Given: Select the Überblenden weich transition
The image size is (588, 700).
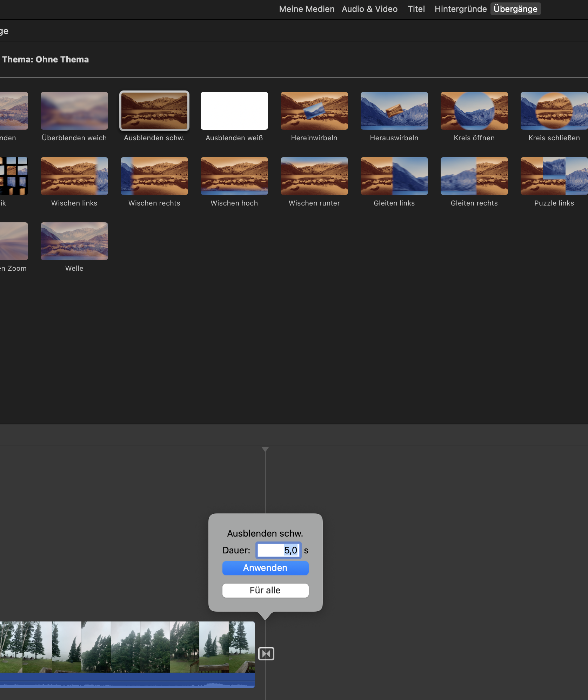Looking at the screenshot, I should 74,111.
